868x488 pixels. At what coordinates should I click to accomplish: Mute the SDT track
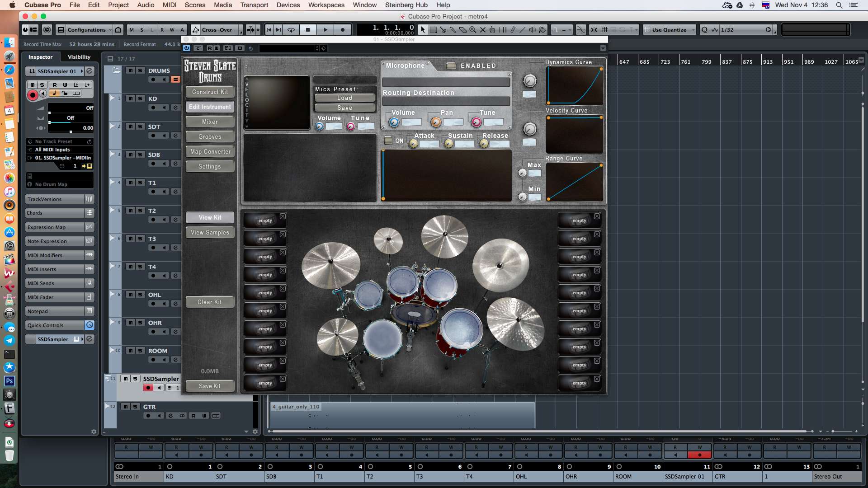[x=131, y=127]
